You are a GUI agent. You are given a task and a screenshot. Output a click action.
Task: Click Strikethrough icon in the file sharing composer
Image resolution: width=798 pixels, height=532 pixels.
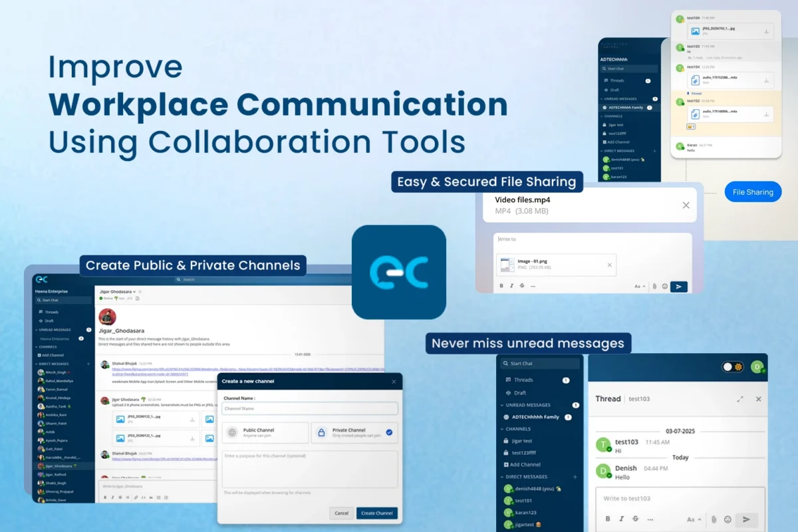tap(521, 286)
